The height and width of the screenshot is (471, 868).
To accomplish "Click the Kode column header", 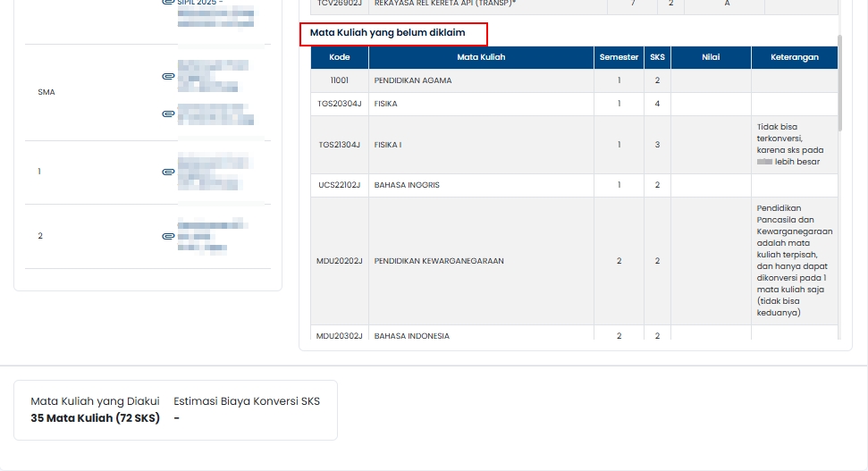I will (340, 57).
